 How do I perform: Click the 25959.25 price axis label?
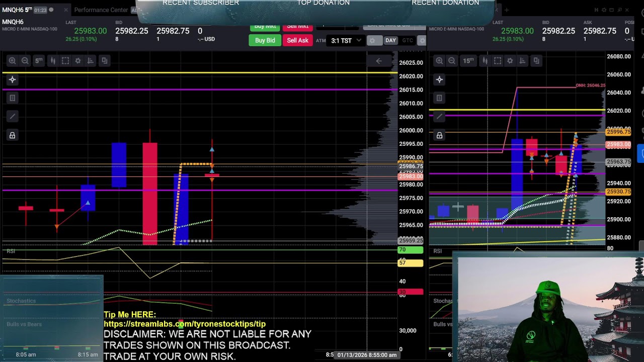pos(411,240)
